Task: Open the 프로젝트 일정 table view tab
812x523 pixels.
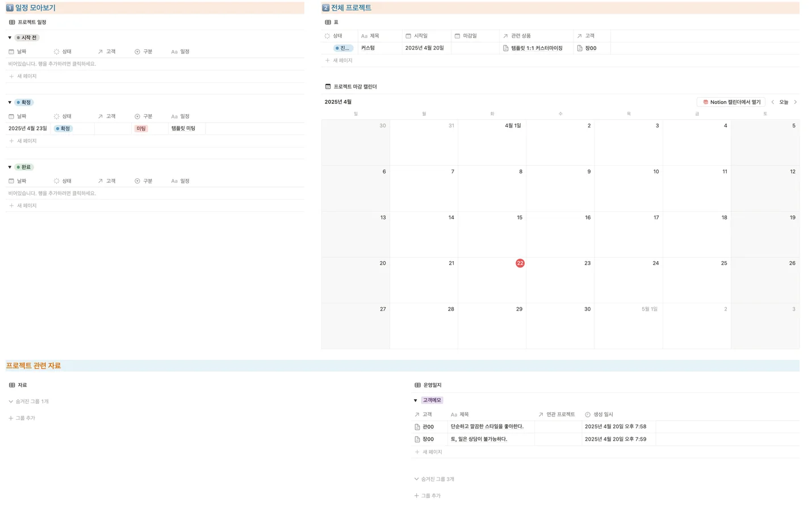Action: click(x=27, y=22)
